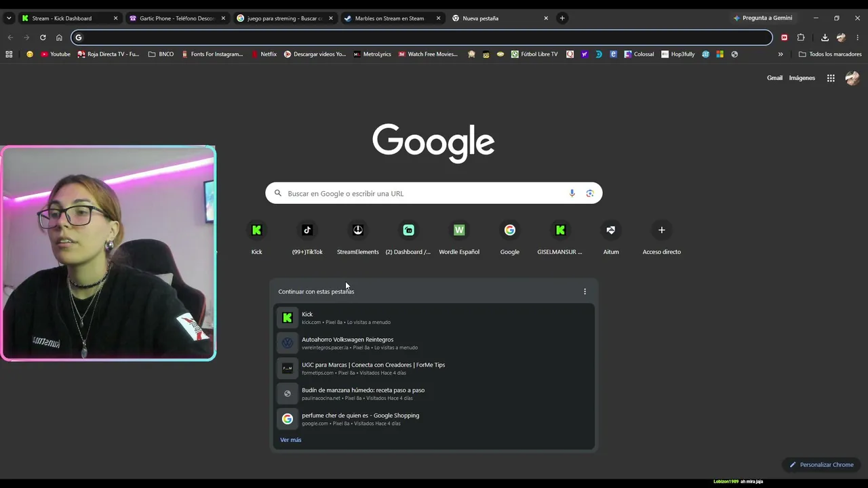Search by image with Google Lens icon
The height and width of the screenshot is (488, 868).
(590, 193)
